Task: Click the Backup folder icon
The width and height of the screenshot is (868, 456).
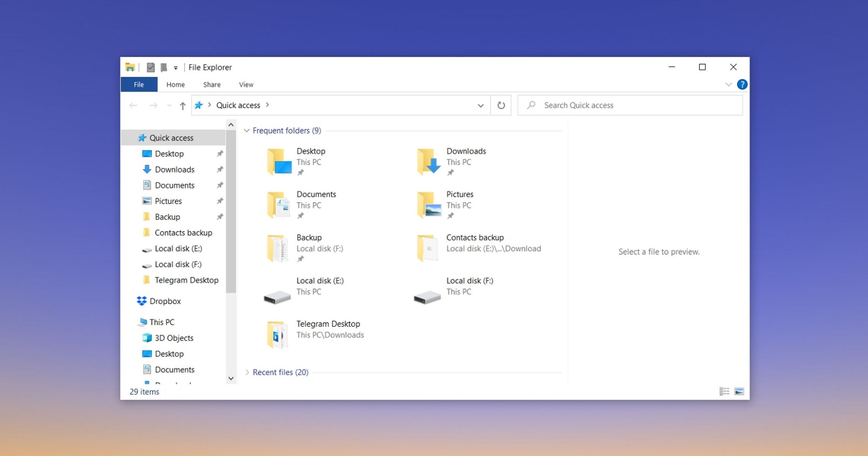Action: tap(277, 247)
